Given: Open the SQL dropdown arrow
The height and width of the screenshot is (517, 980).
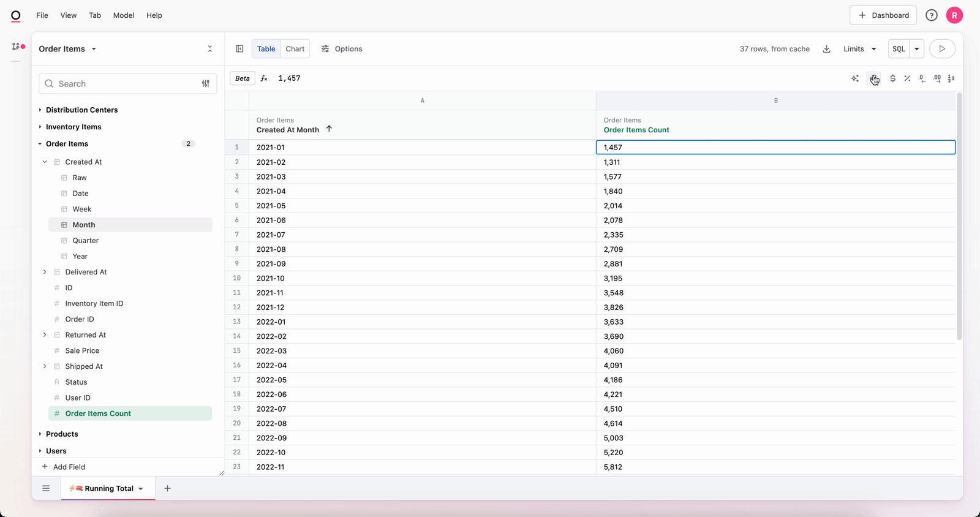Looking at the screenshot, I should point(916,49).
